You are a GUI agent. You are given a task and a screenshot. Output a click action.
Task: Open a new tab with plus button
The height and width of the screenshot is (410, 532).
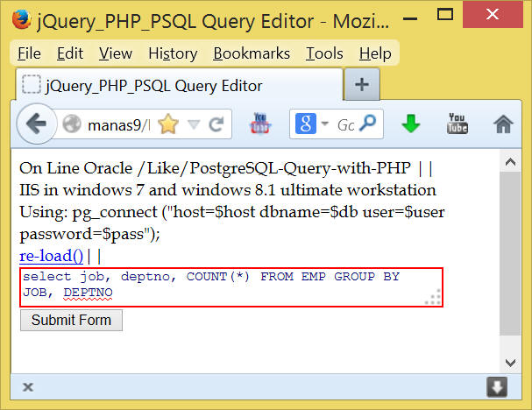click(362, 85)
